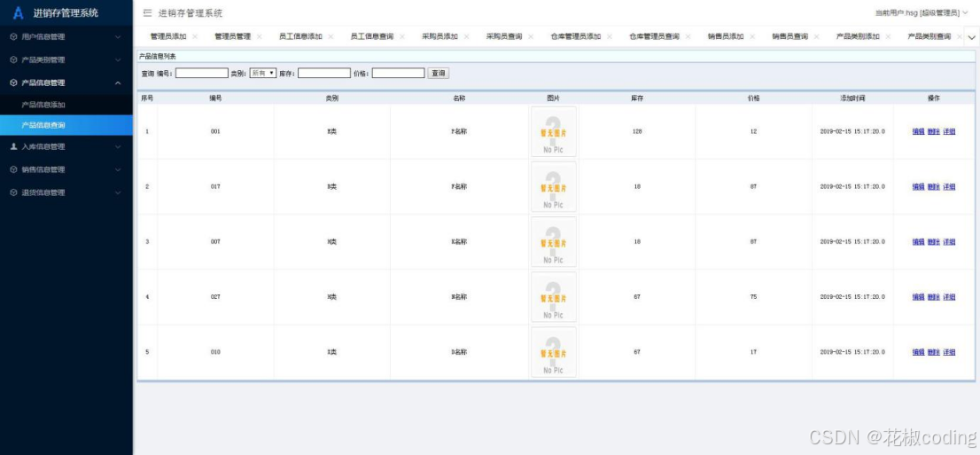Viewport: 980px width, 455px height.
Task: Expand the 入库信息管理 sidebar menu
Action: click(x=118, y=146)
